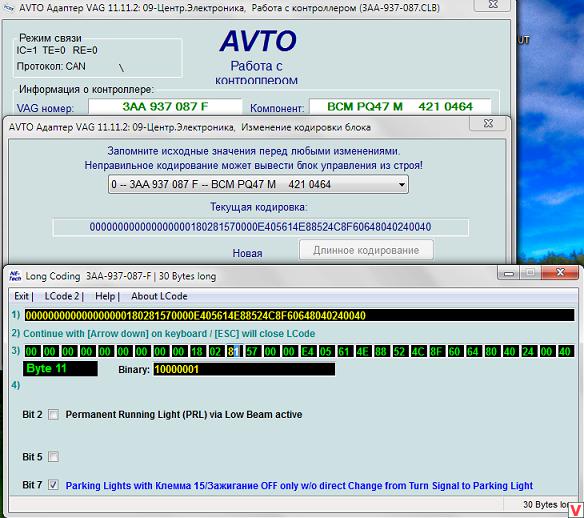This screenshot has width=584, height=518.
Task: Select byte cell 80 in byte row
Action: pyautogui.click(x=491, y=351)
